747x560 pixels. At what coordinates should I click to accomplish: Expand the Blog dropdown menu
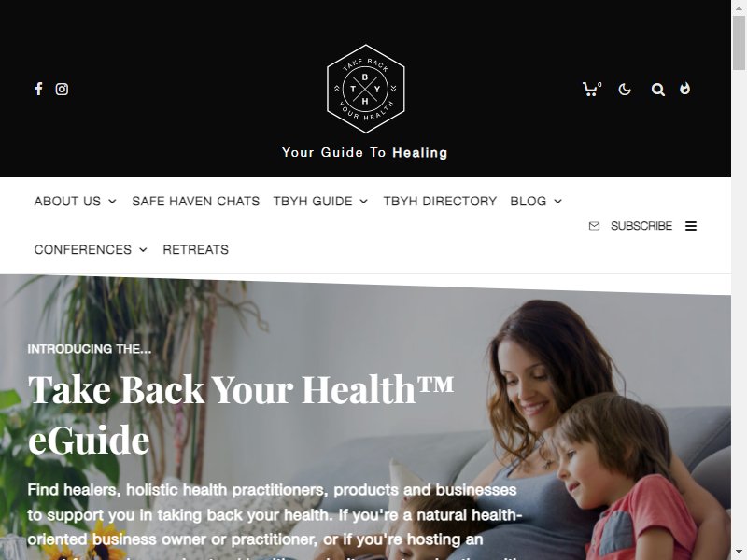(536, 201)
